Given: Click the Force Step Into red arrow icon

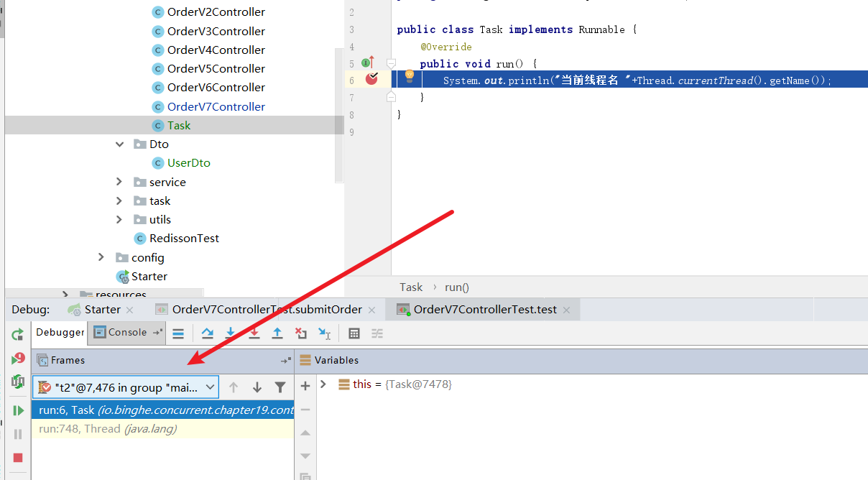Looking at the screenshot, I should point(254,333).
